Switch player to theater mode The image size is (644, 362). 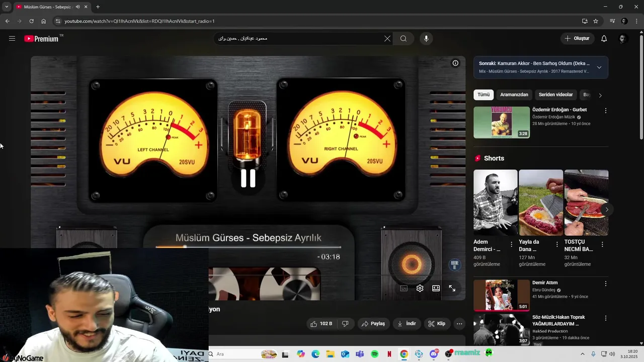point(436,288)
